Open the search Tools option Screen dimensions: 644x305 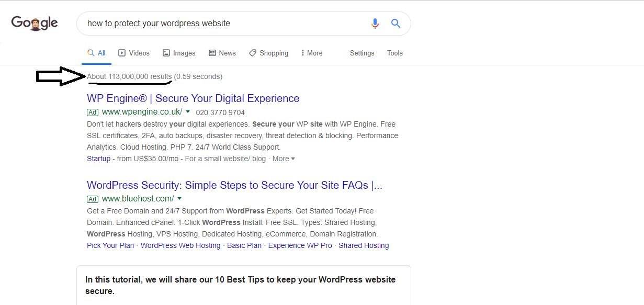tap(395, 53)
